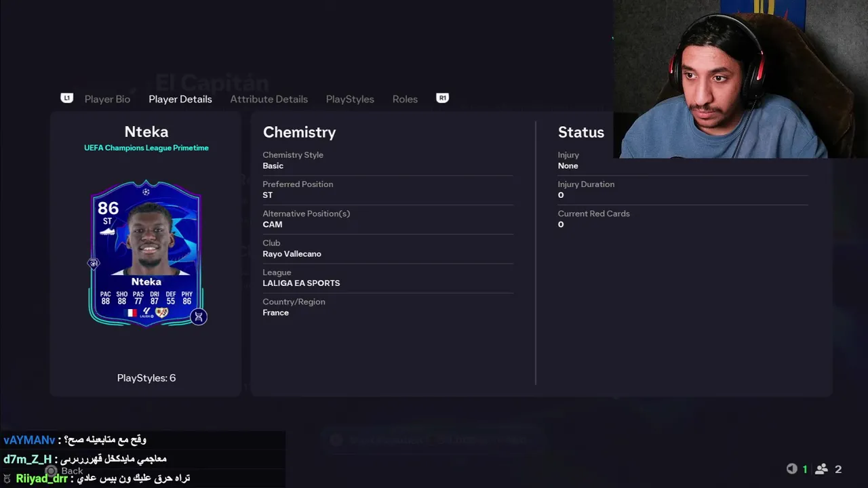The image size is (868, 488).
Task: Click the d7m_Z_H chat username
Action: (x=28, y=460)
